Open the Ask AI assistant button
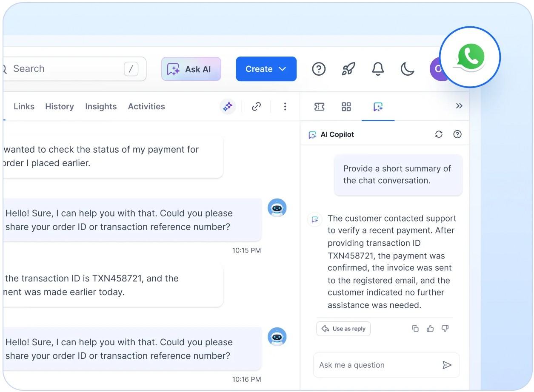The height and width of the screenshot is (392, 534). (x=191, y=69)
